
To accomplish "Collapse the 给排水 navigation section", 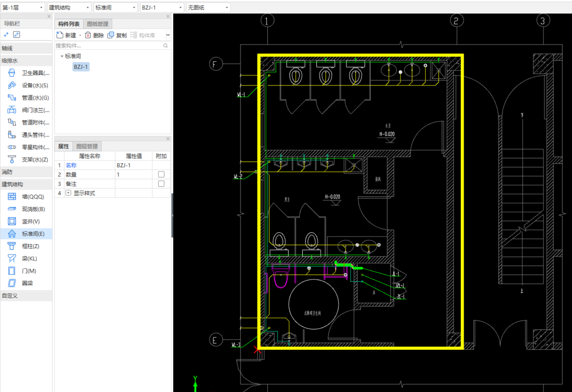I will click(x=27, y=60).
